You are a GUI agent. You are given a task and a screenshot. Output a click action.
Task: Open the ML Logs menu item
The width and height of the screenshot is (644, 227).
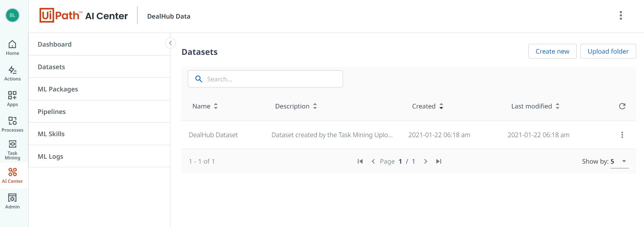(99, 156)
